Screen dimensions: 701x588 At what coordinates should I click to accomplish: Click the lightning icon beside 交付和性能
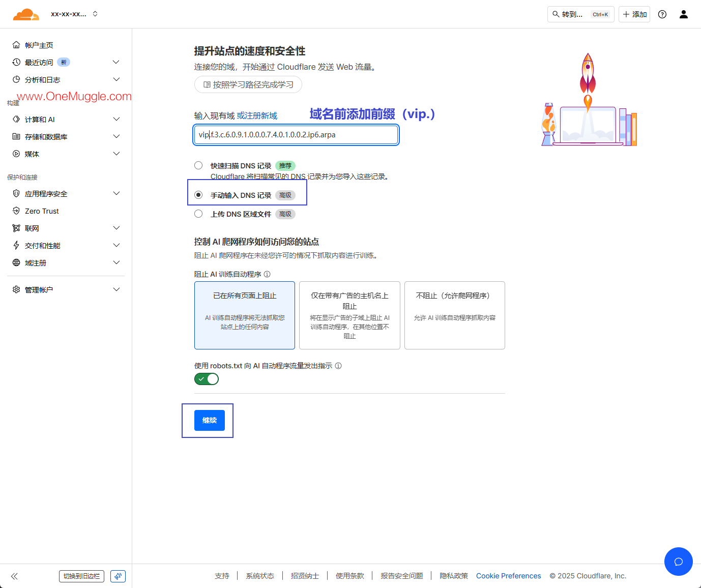tap(16, 245)
